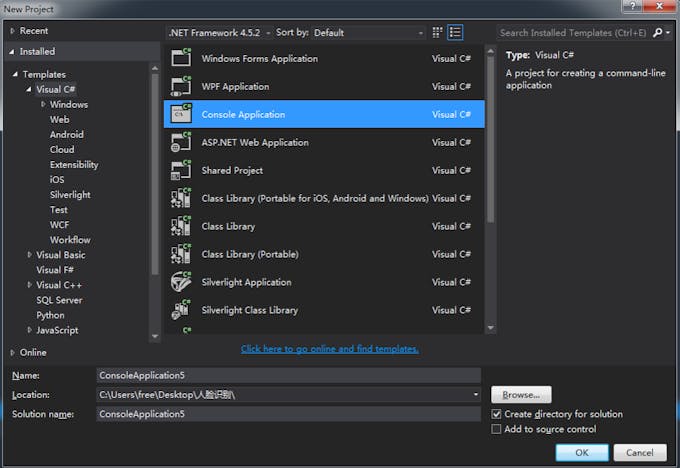
Task: Select the Silverlight Class Library icon
Action: [x=181, y=310]
